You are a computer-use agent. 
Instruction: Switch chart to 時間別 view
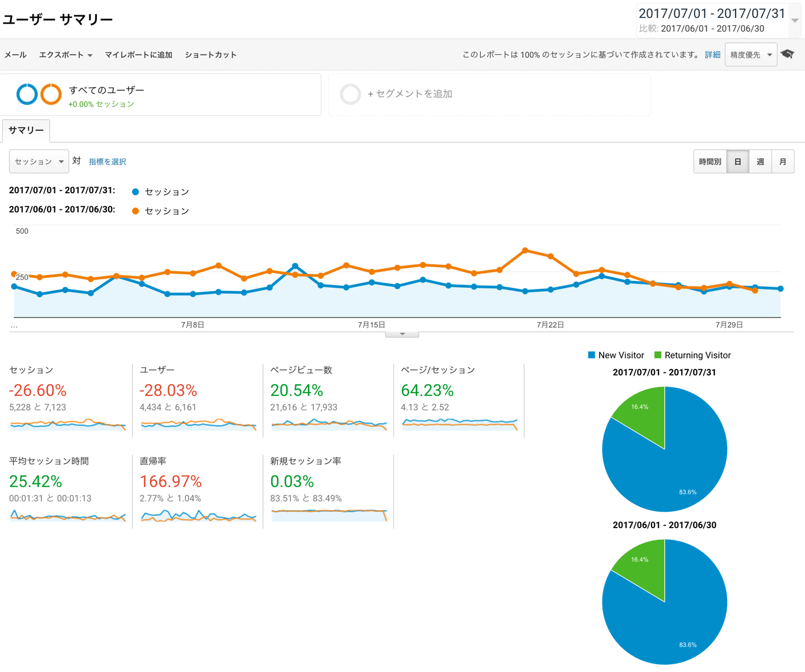710,161
